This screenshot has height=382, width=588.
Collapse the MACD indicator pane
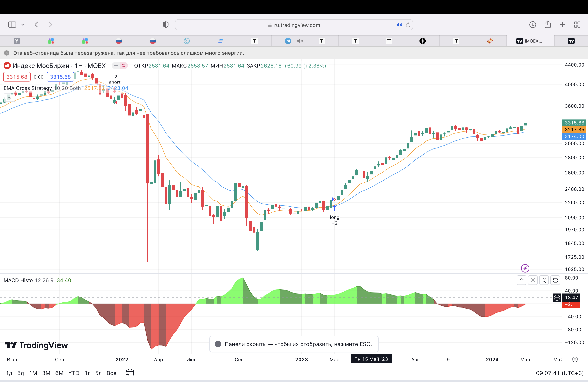[544, 280]
